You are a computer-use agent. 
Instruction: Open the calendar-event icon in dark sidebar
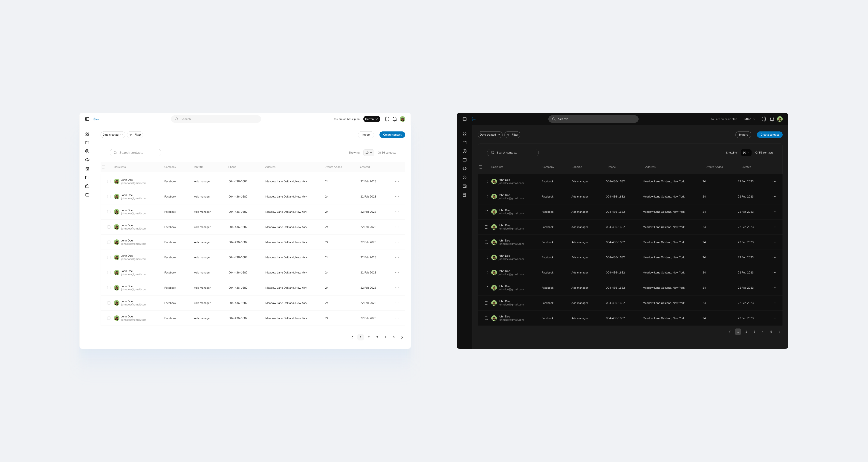pyautogui.click(x=464, y=195)
